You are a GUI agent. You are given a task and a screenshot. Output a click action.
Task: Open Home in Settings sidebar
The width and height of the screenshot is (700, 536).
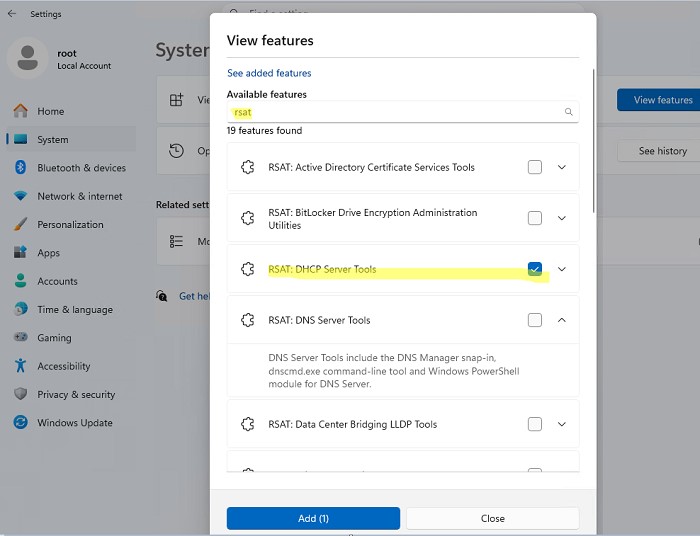[x=71, y=111]
